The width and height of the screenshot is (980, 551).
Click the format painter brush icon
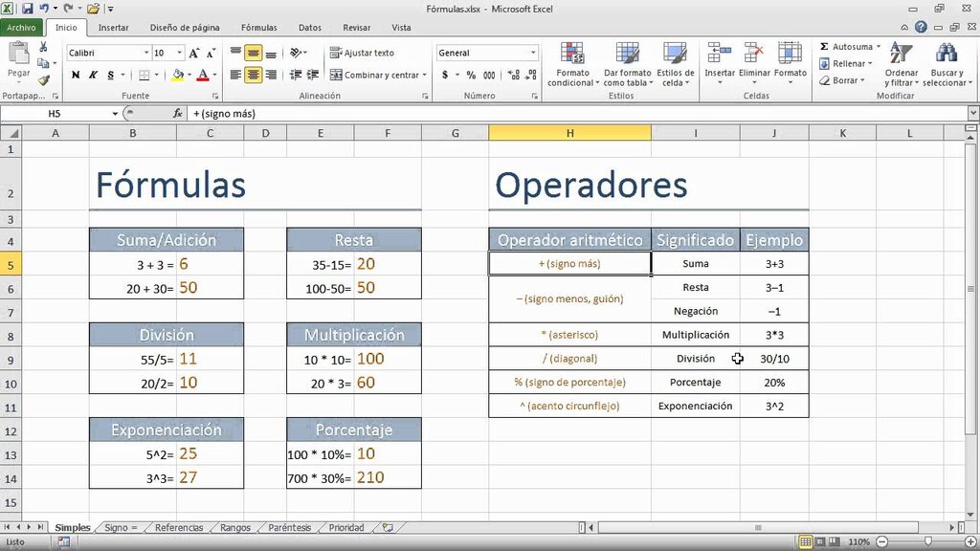coord(43,80)
